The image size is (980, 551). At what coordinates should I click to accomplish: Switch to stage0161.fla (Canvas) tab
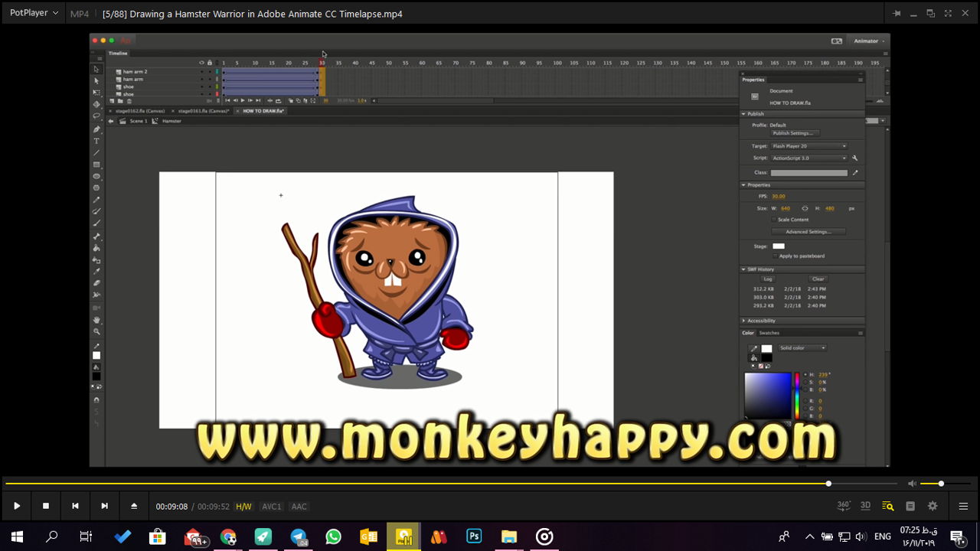pos(204,111)
